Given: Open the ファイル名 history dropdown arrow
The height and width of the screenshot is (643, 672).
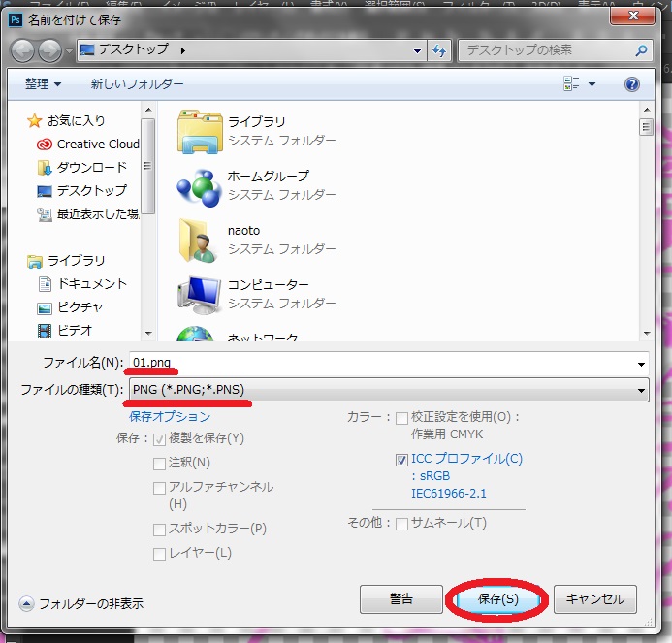Looking at the screenshot, I should [x=641, y=364].
